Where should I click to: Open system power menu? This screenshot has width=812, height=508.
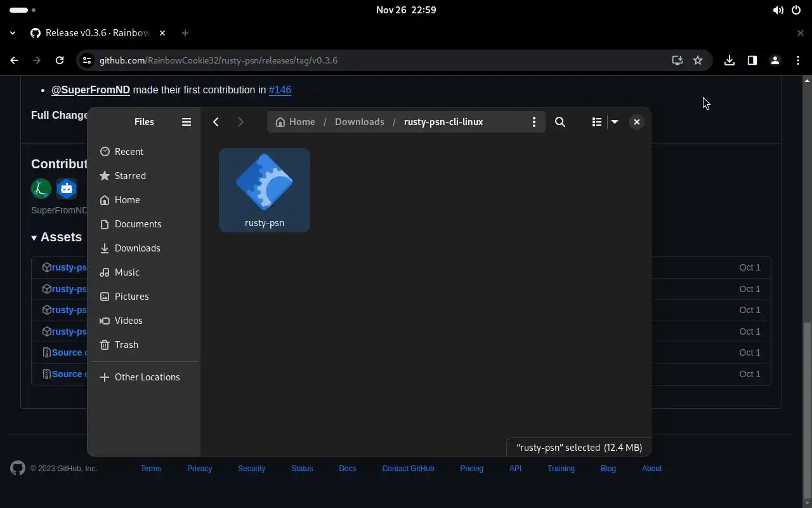796,10
